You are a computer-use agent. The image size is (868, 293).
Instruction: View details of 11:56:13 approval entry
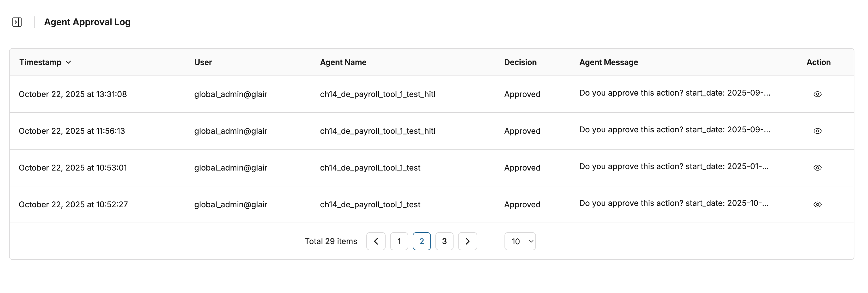tap(817, 131)
